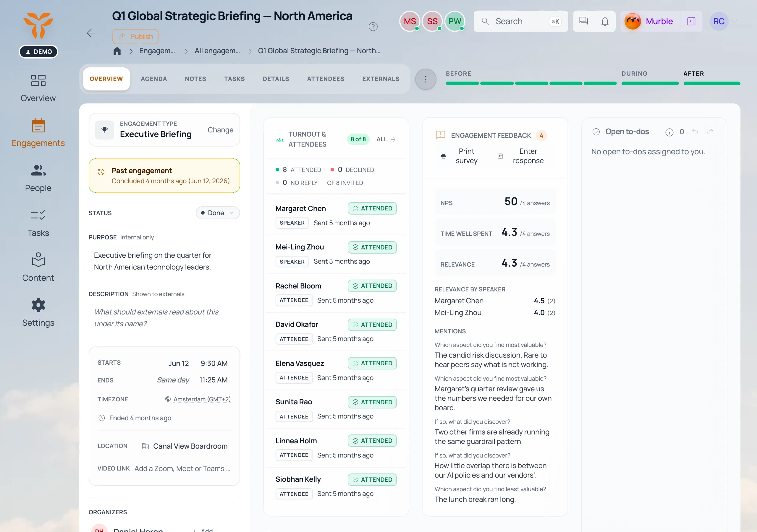
Task: Click the Publish button
Action: [135, 37]
